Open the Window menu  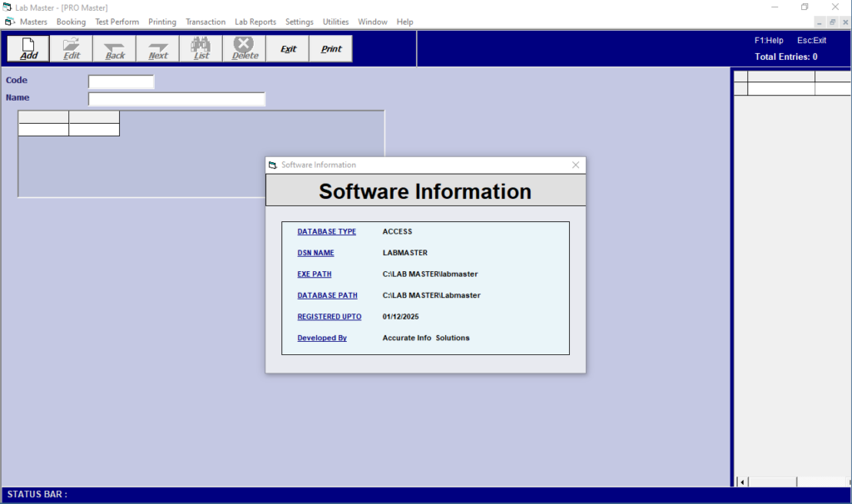[372, 22]
